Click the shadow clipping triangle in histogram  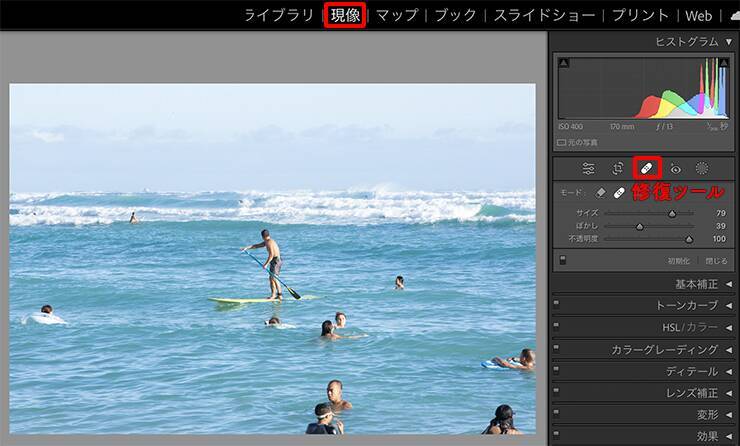coord(563,64)
